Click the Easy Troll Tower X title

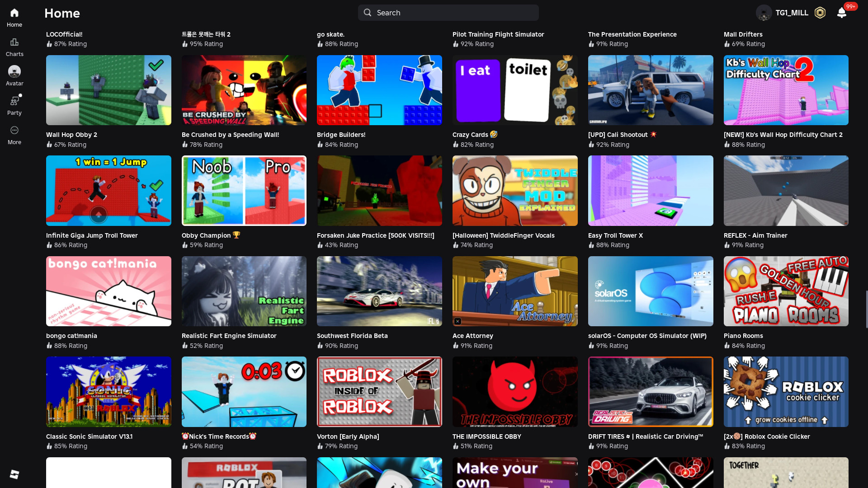(615, 235)
